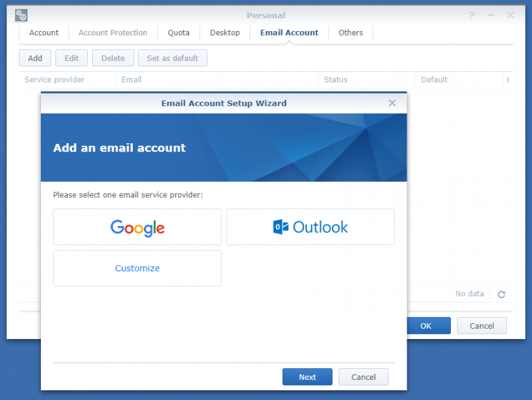This screenshot has width=532, height=400.
Task: Open the Desktop tab
Action: (224, 33)
